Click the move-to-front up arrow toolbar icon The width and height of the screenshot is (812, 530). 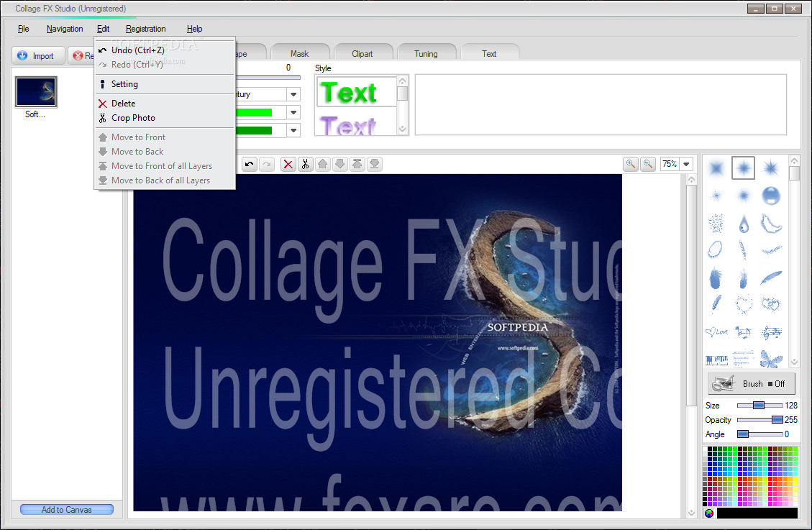pyautogui.click(x=323, y=165)
